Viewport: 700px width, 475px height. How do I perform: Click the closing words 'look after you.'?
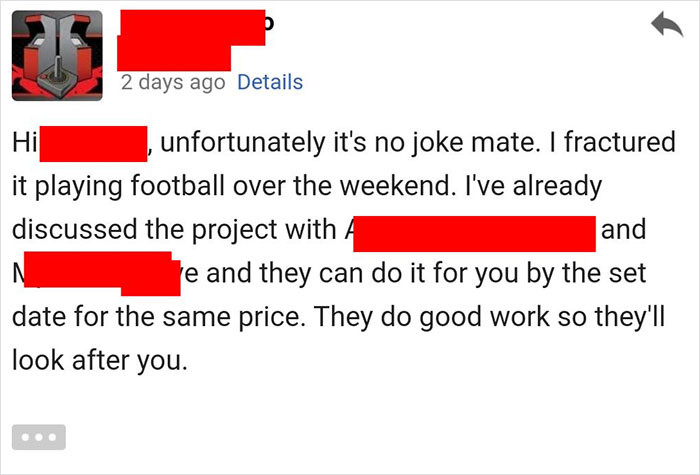click(x=100, y=360)
